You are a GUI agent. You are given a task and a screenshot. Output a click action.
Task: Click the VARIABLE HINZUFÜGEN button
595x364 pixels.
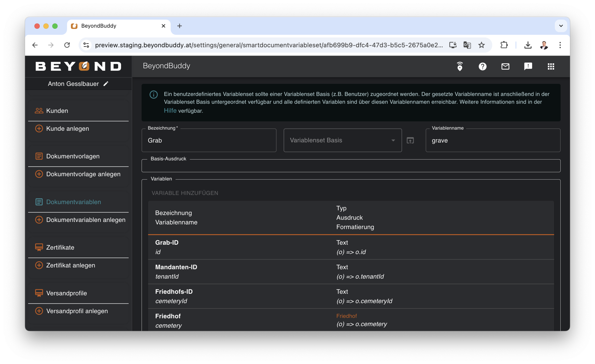tap(185, 193)
